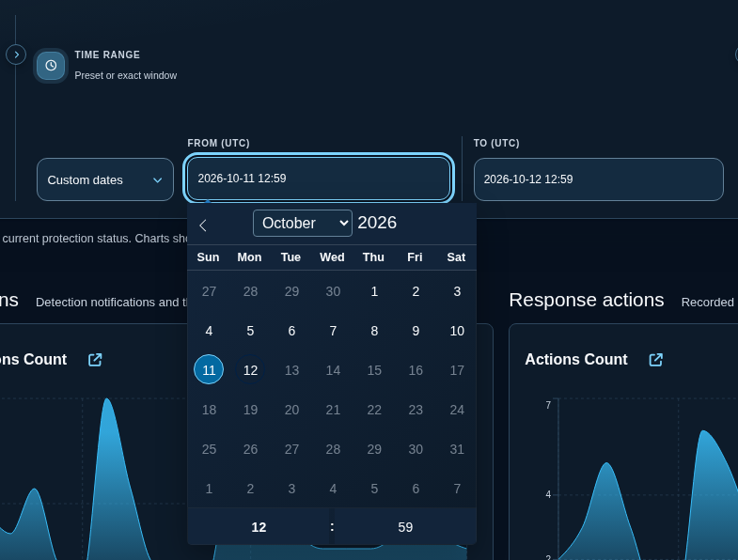
Task: Click the 2026 year field
Action: 377,223
